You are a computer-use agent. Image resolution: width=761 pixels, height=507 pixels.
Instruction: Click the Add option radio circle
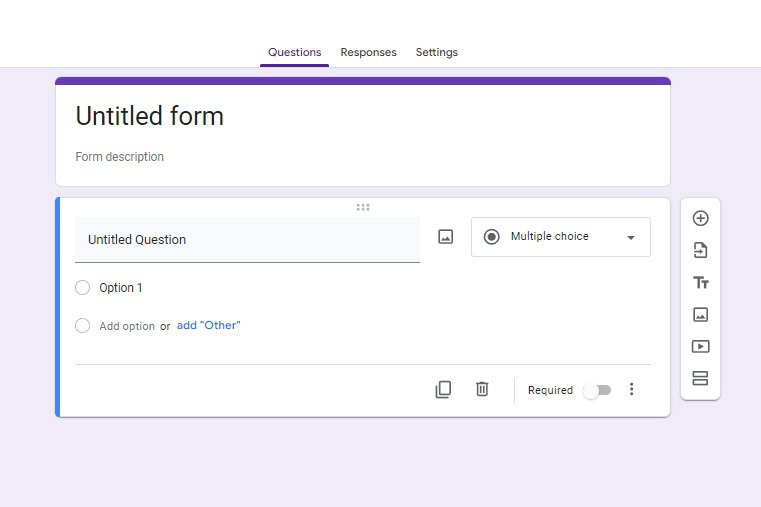point(83,326)
